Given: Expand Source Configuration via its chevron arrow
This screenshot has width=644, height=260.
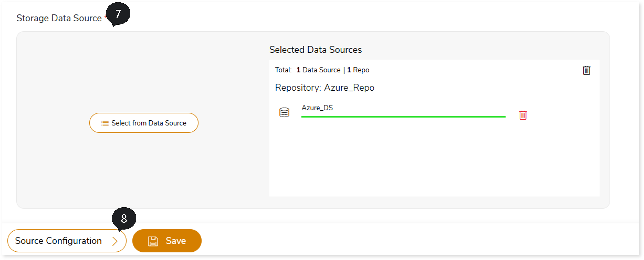Looking at the screenshot, I should tap(115, 241).
